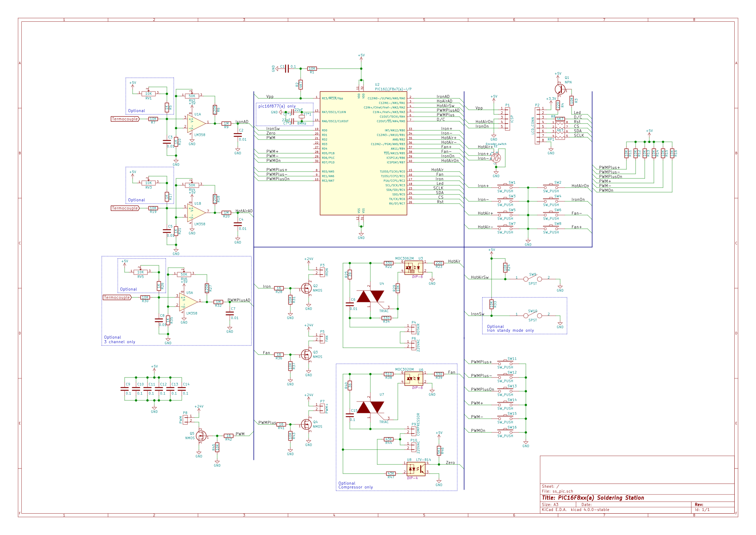
Task: Click the C15 0.1 capacitor
Action: [x=350, y=415]
